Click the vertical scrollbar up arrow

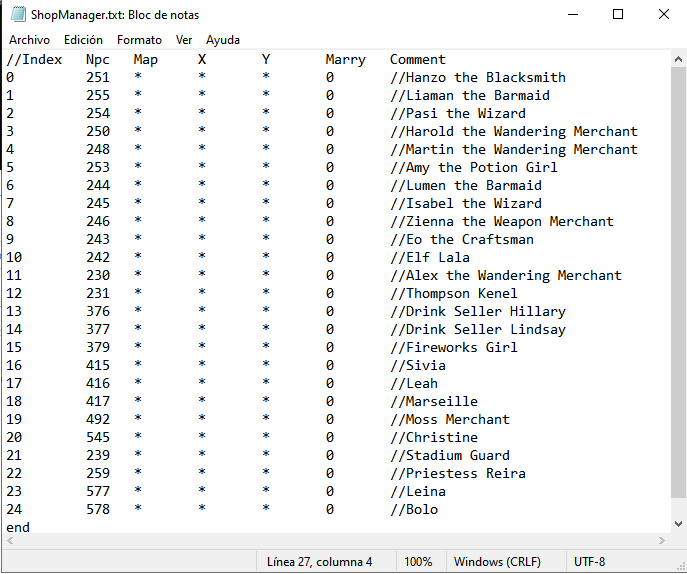coord(678,59)
